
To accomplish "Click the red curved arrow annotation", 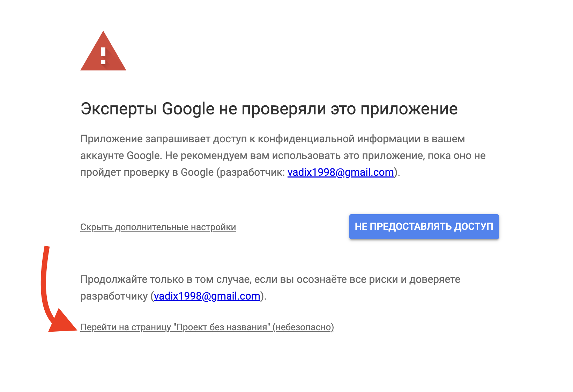I will coord(44,279).
